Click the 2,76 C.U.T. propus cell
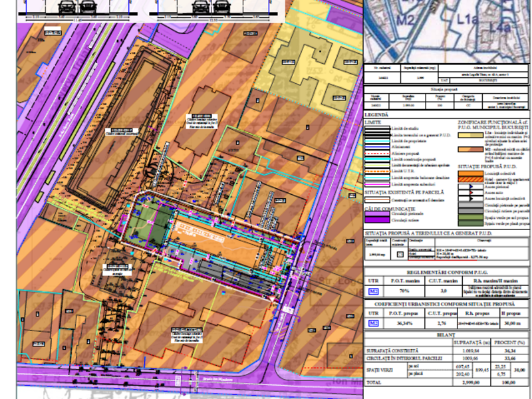532x399 pixels. click(x=442, y=323)
